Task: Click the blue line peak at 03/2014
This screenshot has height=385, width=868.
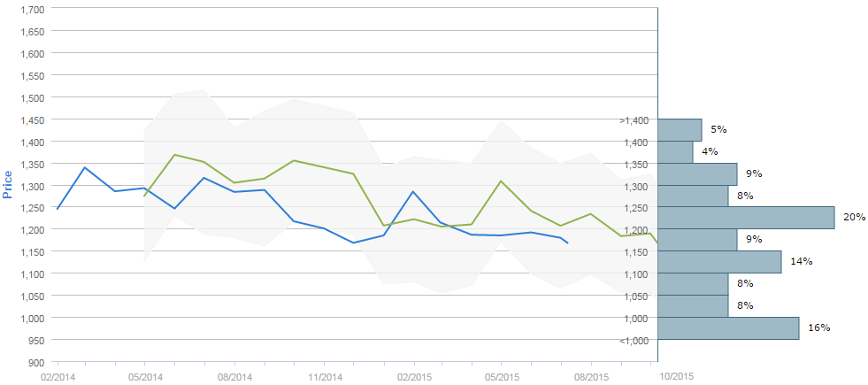Action: point(85,167)
